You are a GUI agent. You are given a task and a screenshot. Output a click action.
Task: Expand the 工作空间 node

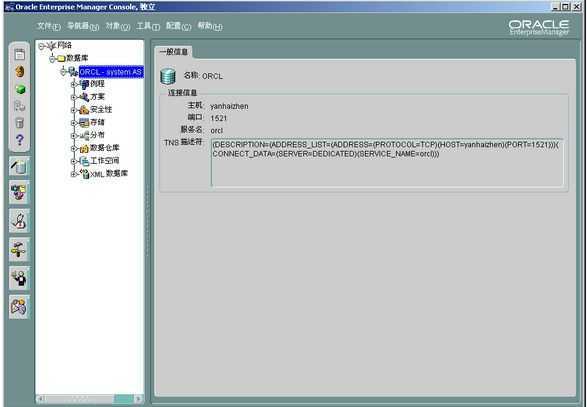coord(74,161)
